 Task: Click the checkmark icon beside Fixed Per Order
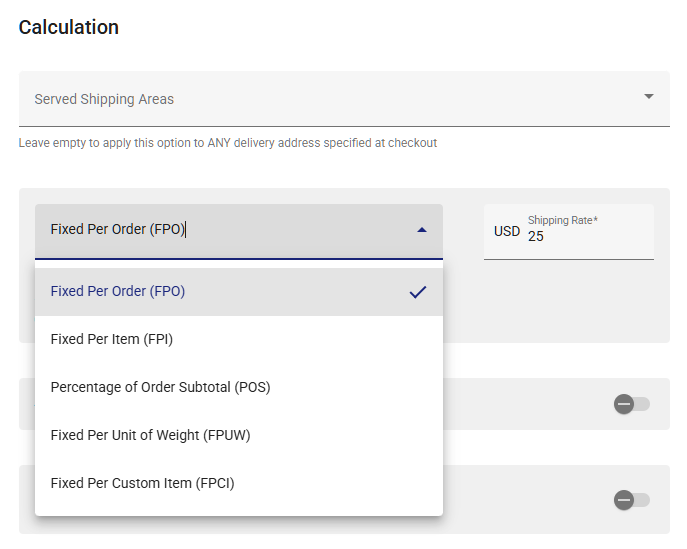pyautogui.click(x=418, y=292)
